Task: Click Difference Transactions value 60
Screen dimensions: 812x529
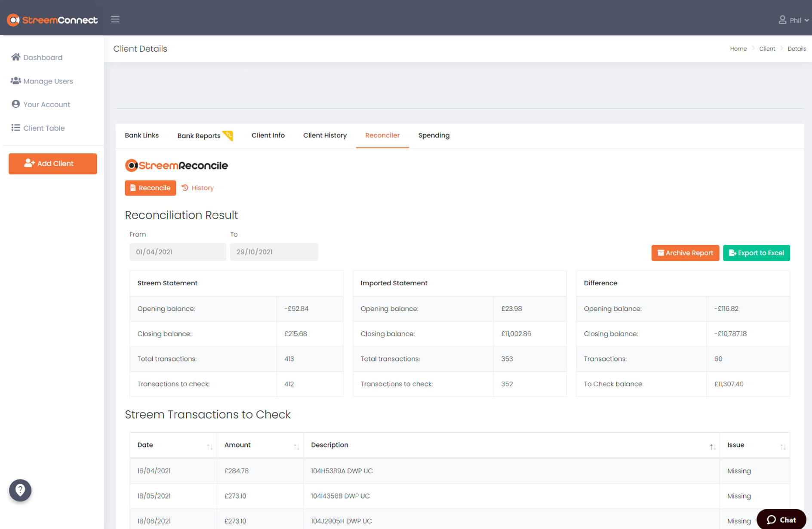Action: (x=718, y=359)
